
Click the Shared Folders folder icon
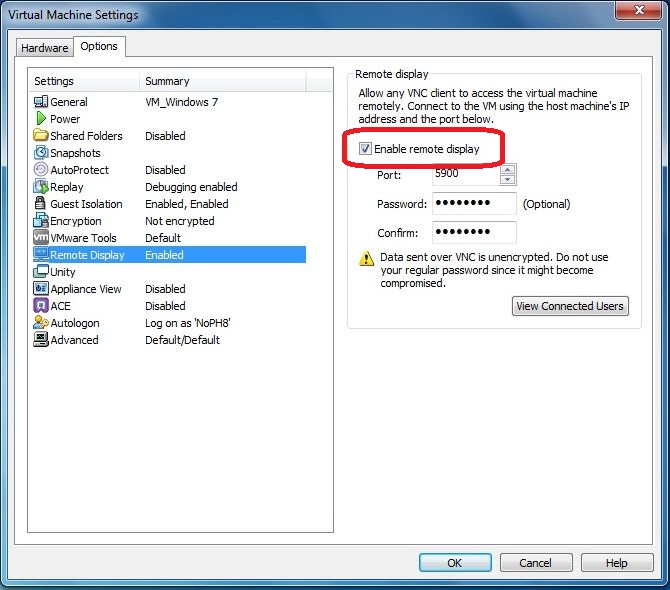41,135
